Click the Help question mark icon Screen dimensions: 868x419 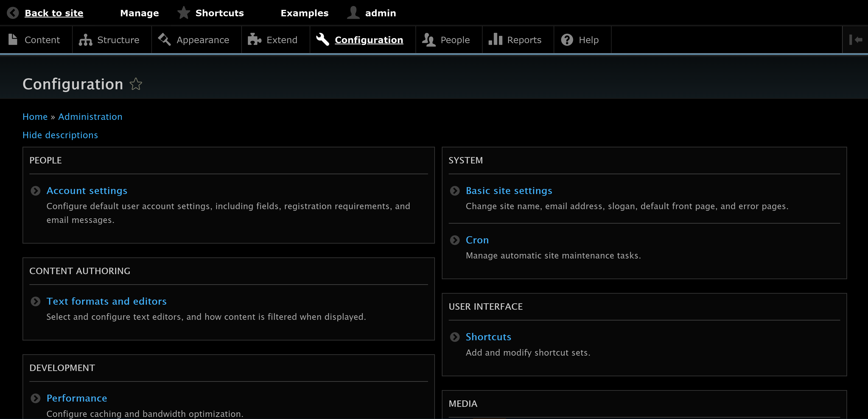(x=567, y=39)
